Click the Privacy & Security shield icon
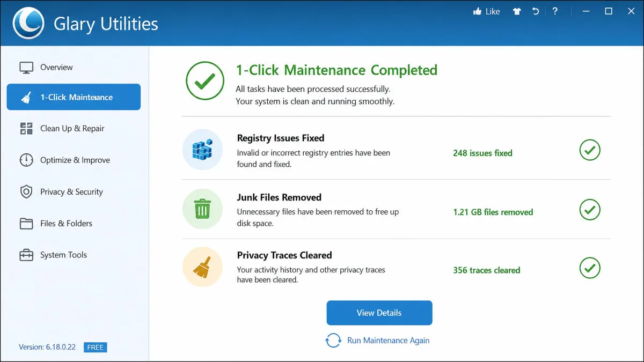The image size is (644, 362). [26, 191]
